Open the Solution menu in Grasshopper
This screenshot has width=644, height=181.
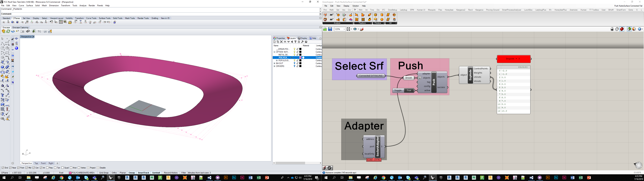point(356,6)
